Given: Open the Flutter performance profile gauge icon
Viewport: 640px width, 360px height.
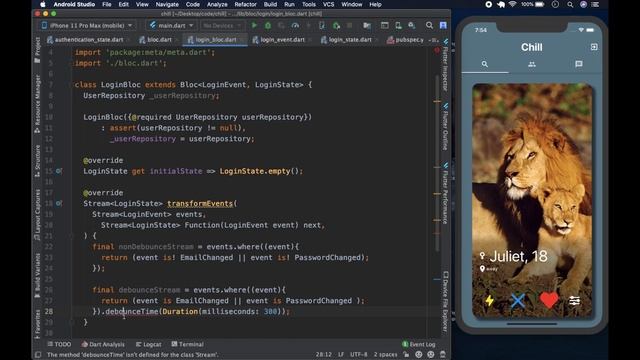Looking at the screenshot, I should (x=295, y=25).
